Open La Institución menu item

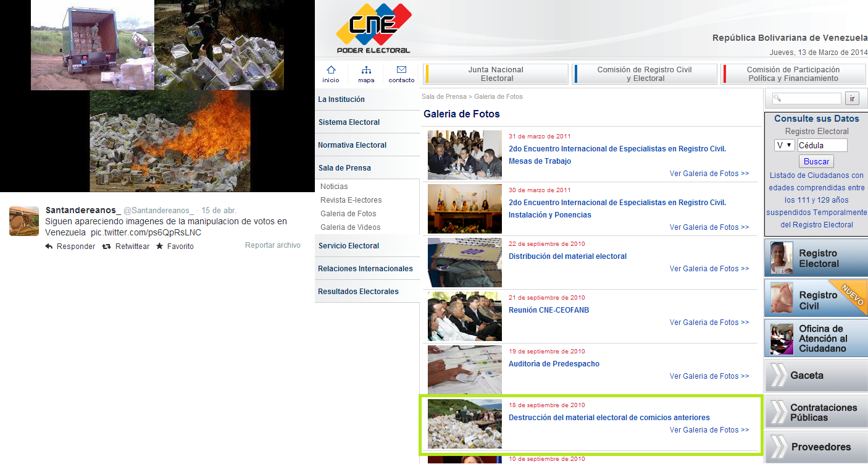[x=341, y=99]
